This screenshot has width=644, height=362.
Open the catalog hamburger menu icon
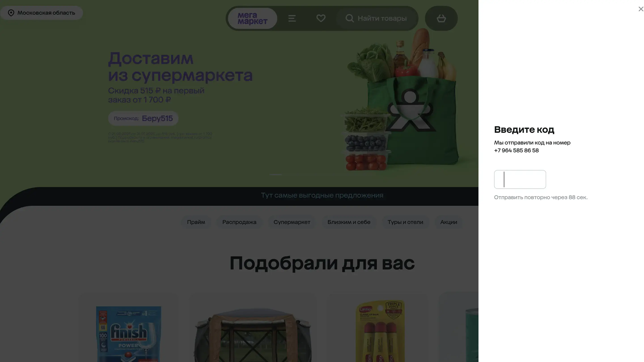(292, 19)
